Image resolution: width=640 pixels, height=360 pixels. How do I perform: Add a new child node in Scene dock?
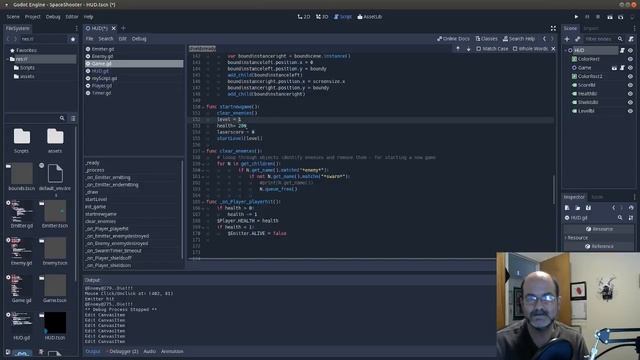[x=567, y=39]
